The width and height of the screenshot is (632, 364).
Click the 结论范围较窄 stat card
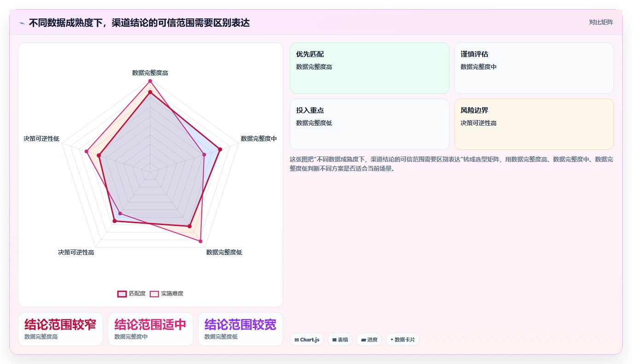(x=60, y=329)
